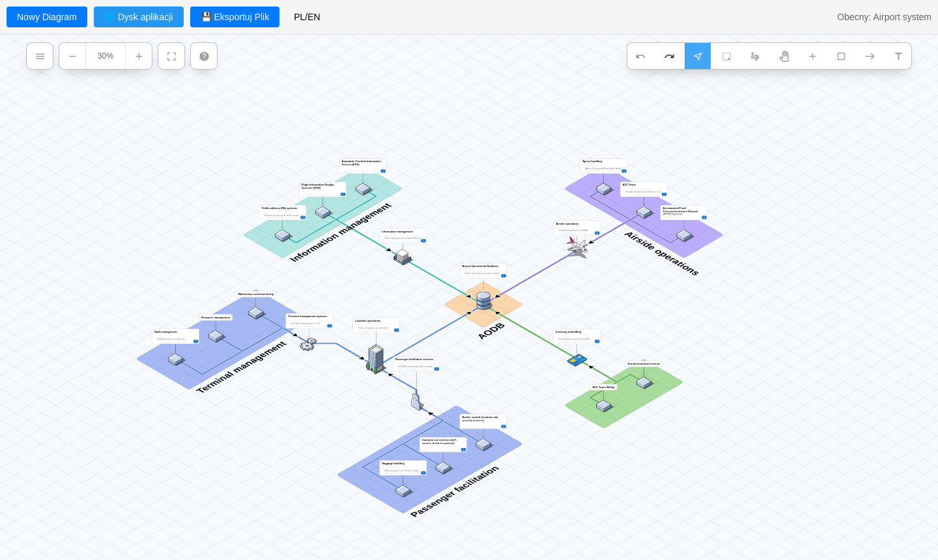Expand the ATC Tower label description
This screenshot has width=938, height=560.
click(x=664, y=194)
